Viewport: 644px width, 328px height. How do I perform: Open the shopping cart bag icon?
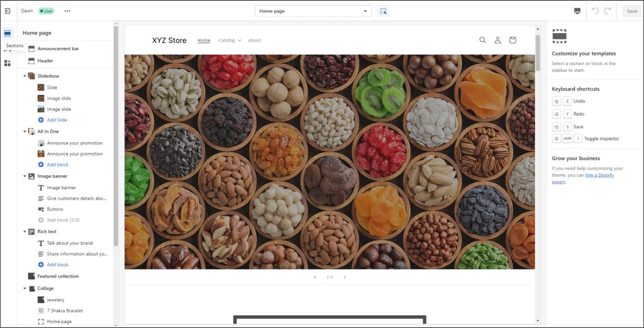point(513,40)
